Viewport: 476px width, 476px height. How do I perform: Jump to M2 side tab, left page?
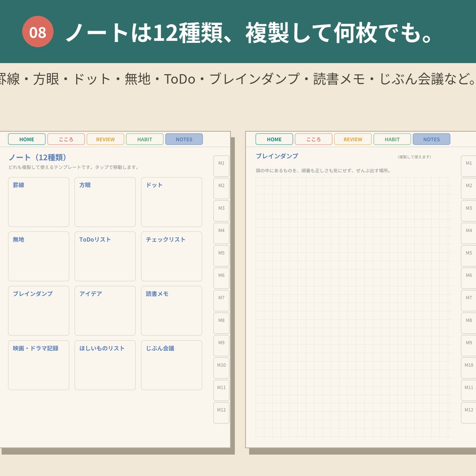click(x=221, y=189)
